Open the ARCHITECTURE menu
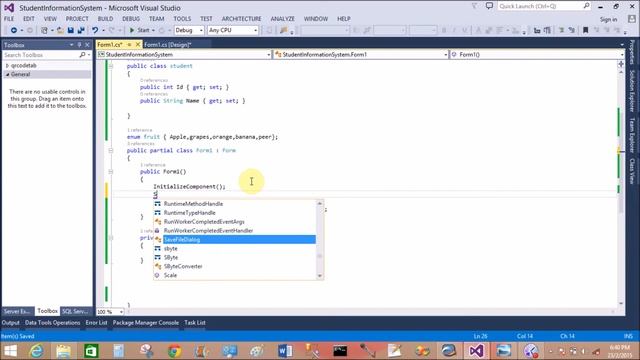This screenshot has height=360, width=640. coord(242,19)
